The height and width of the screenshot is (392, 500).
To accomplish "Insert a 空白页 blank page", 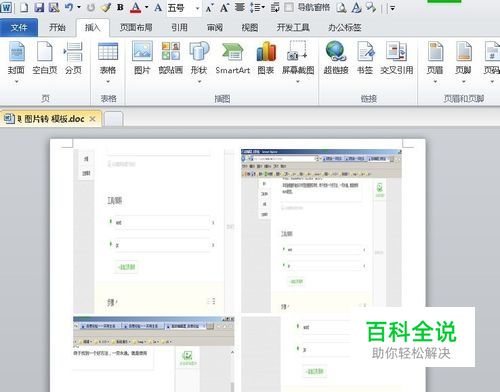I will [x=45, y=58].
